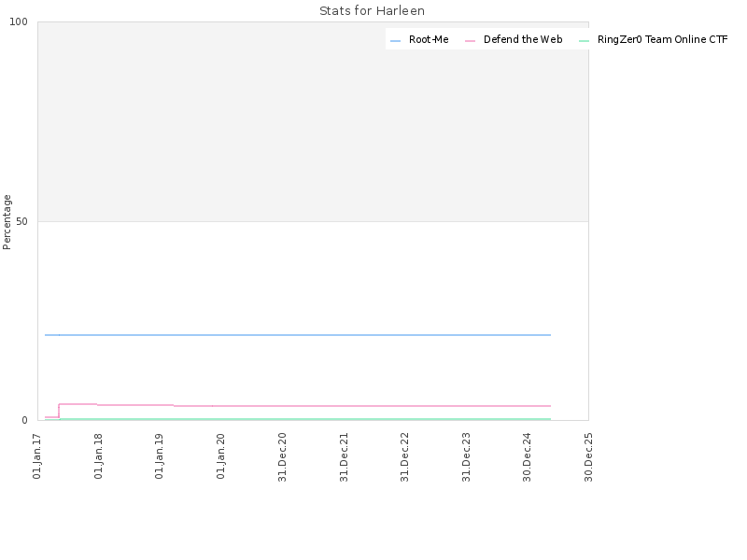747x560 pixels.
Task: Click the x-axis date '01.Jan.19'
Action: (x=160, y=456)
